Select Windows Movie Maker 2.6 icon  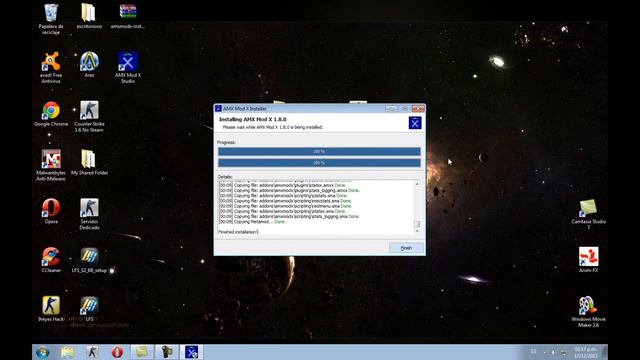coord(589,311)
